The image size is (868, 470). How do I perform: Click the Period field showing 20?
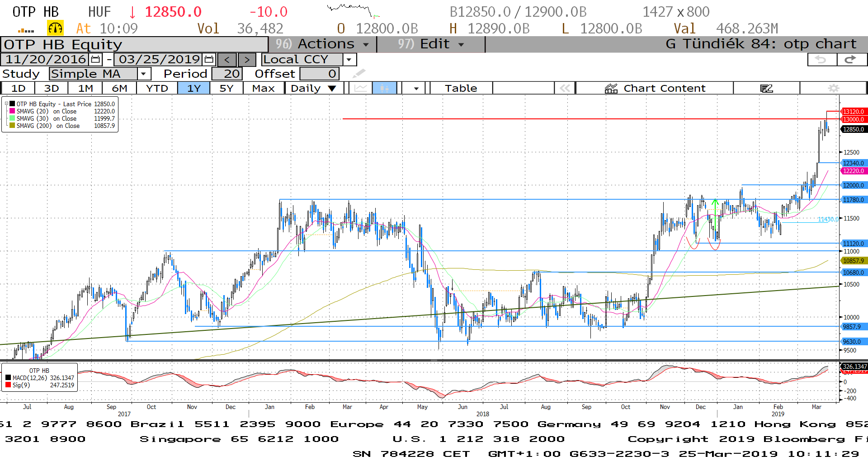point(227,74)
